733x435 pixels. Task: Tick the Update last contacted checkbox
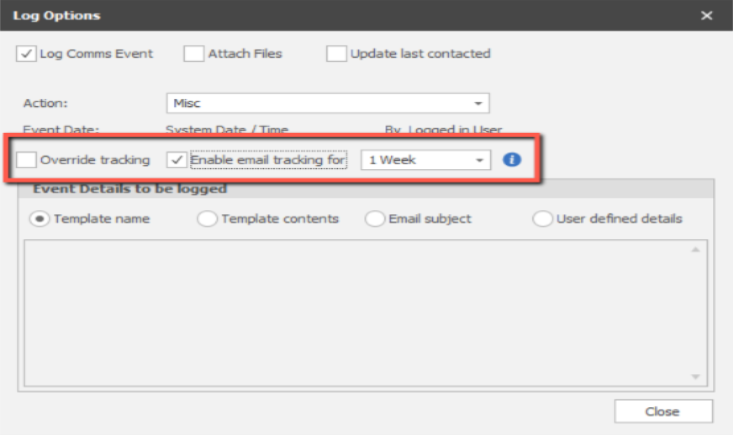(x=336, y=54)
